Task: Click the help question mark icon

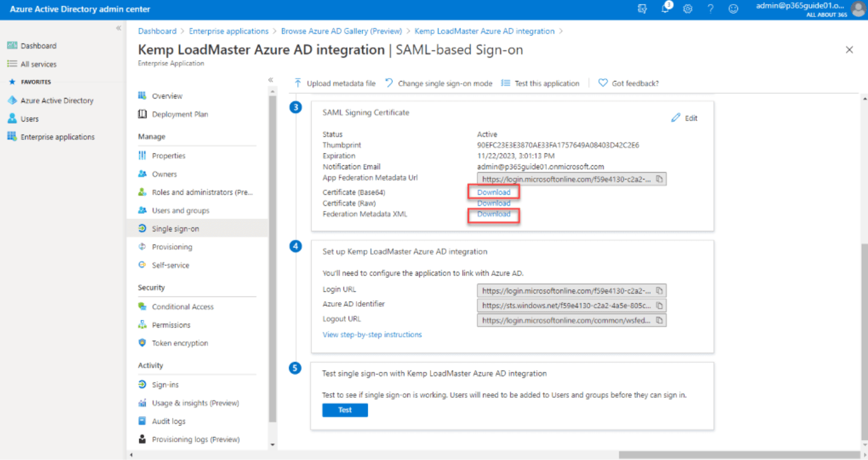Action: (711, 9)
